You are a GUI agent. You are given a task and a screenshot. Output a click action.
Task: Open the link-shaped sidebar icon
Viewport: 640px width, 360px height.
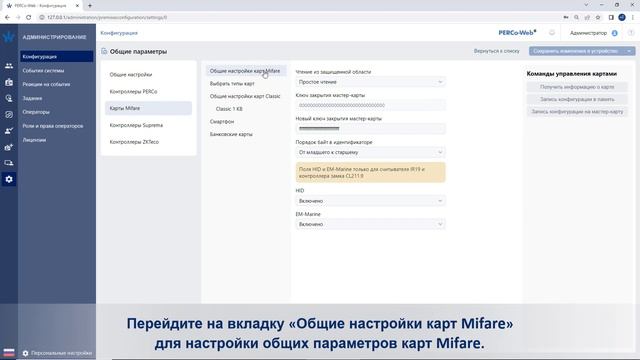pyautogui.click(x=9, y=115)
